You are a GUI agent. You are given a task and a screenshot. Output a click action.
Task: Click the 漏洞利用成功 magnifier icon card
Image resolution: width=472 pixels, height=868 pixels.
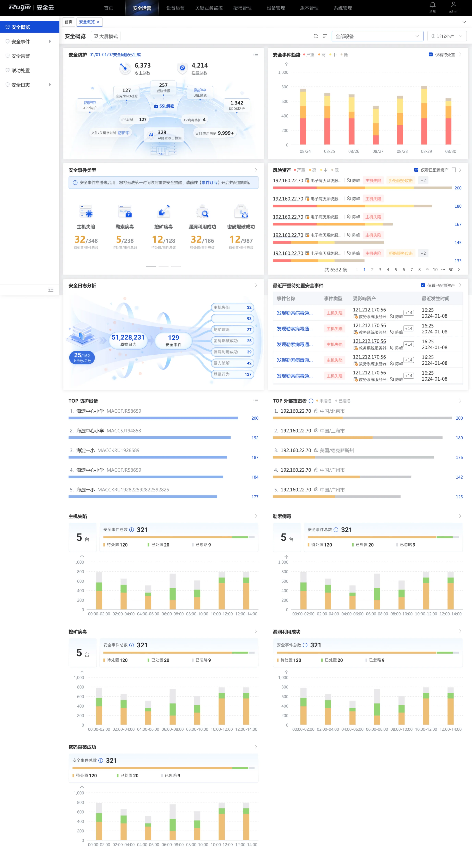[x=202, y=212]
